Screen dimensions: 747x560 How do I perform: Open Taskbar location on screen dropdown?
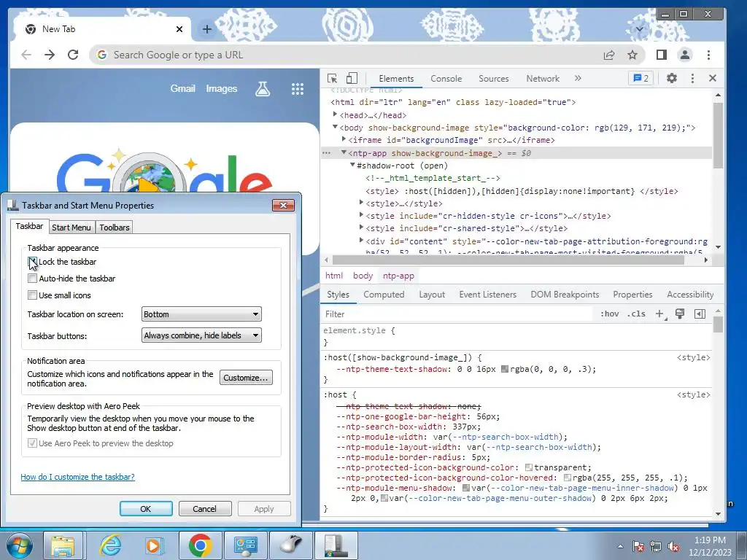pyautogui.click(x=201, y=314)
